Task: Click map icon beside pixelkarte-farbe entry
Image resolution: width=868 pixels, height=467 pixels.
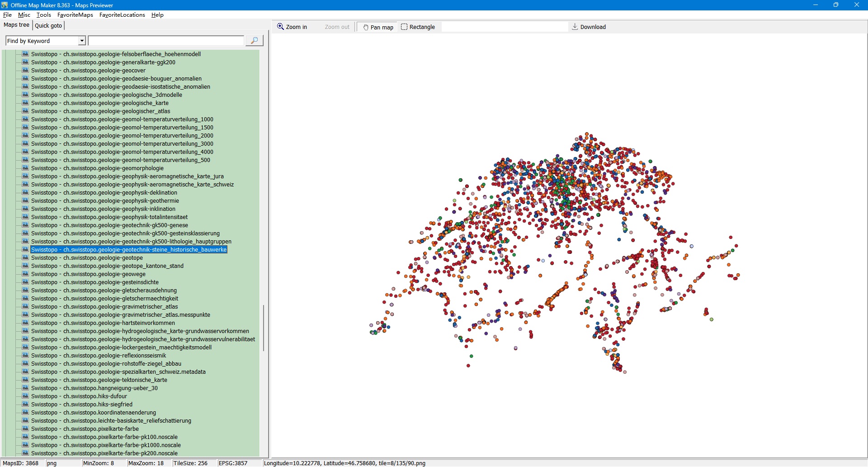Action: (25, 429)
